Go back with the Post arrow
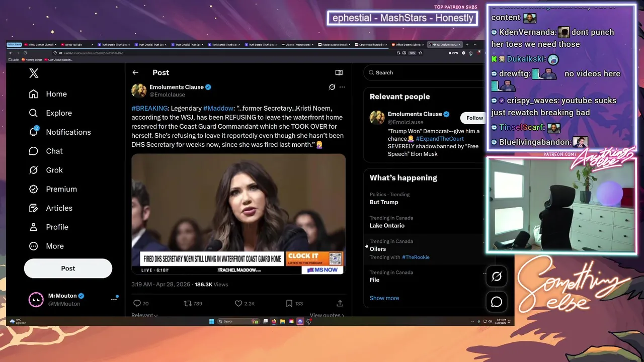The image size is (644, 362). [x=135, y=73]
